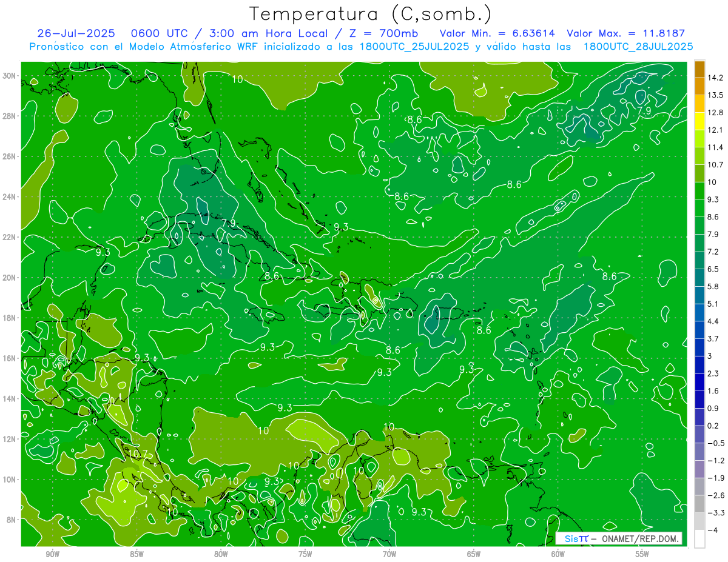Click the 14.2 value on the color scale
Screen dimensions: 728x562
715,78
